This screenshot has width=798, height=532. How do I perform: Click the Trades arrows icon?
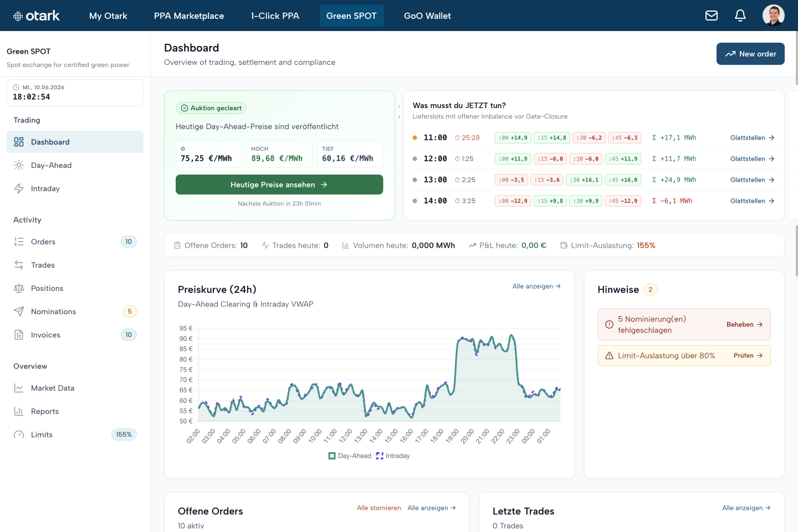tap(19, 265)
